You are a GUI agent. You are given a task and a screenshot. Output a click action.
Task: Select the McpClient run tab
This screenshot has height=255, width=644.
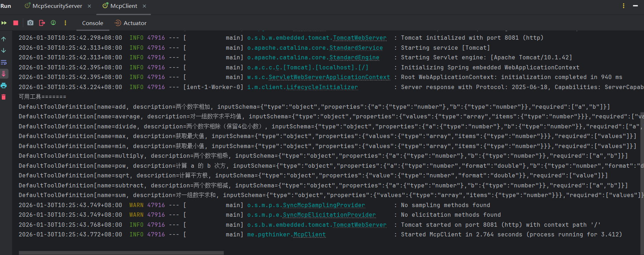[120, 6]
